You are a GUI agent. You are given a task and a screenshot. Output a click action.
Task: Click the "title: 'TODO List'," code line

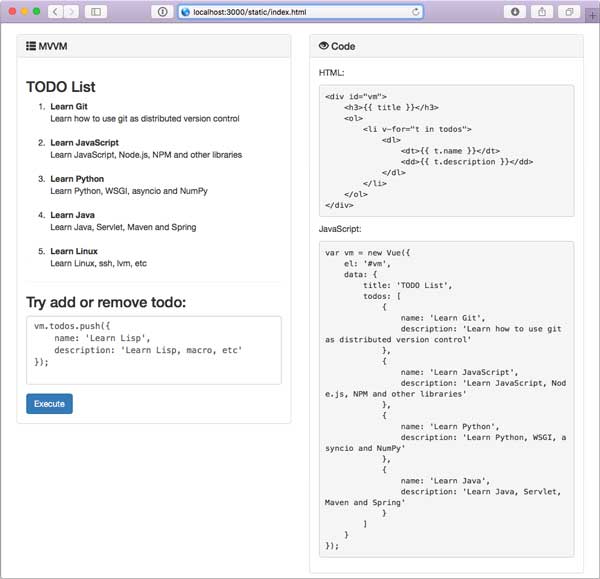point(408,285)
